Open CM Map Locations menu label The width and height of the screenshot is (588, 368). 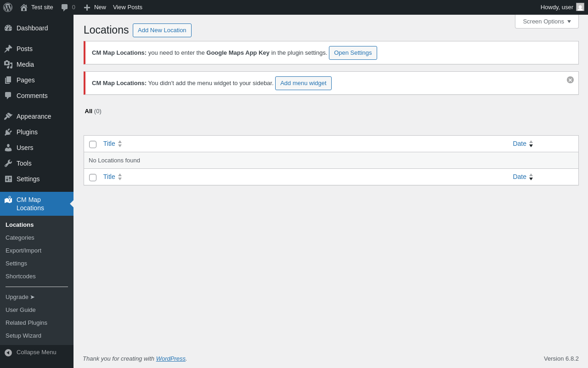pyautogui.click(x=30, y=204)
